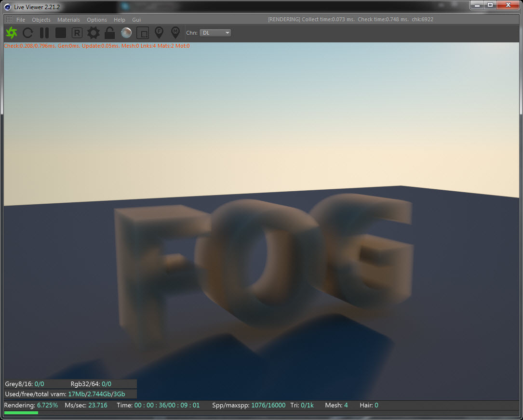Click the red Check/Gen/Update debug line
Viewport: 523px width, 420px height.
pyautogui.click(x=97, y=46)
